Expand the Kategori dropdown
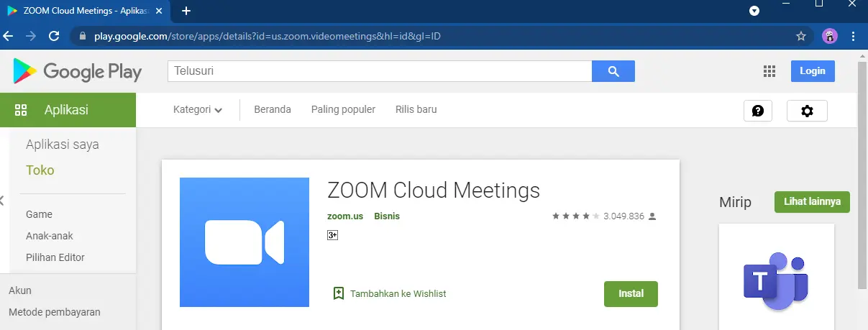The image size is (868, 330). click(x=198, y=110)
